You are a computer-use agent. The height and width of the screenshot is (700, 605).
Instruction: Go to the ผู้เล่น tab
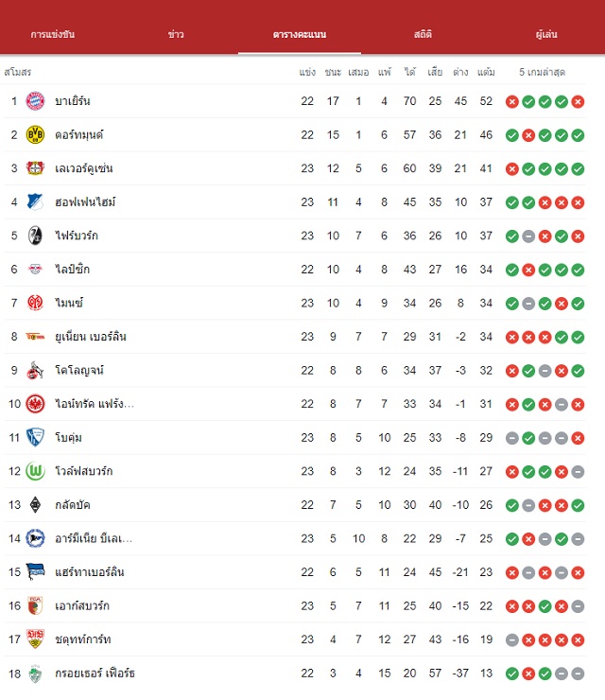point(546,34)
